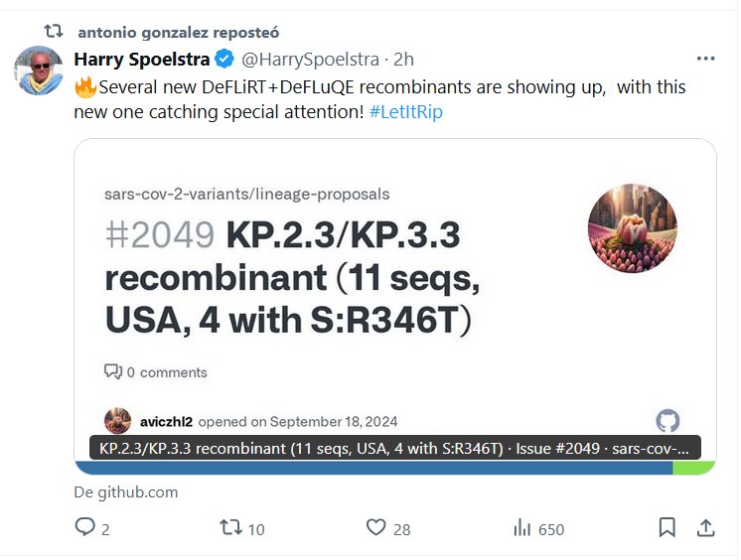Click the tulip avatar in GitHub card
This screenshot has width=741, height=560.
632,227
